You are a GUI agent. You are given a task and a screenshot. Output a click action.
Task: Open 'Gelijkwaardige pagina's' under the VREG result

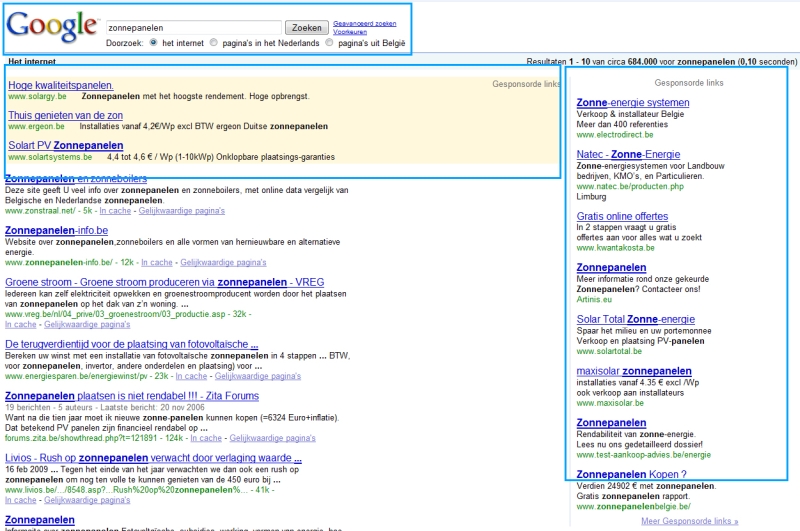87,324
